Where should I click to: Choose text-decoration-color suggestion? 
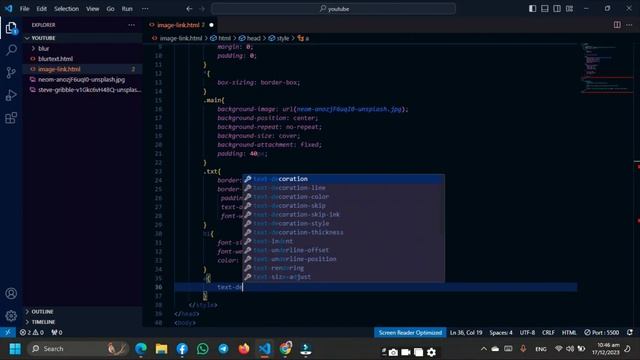coord(344,197)
